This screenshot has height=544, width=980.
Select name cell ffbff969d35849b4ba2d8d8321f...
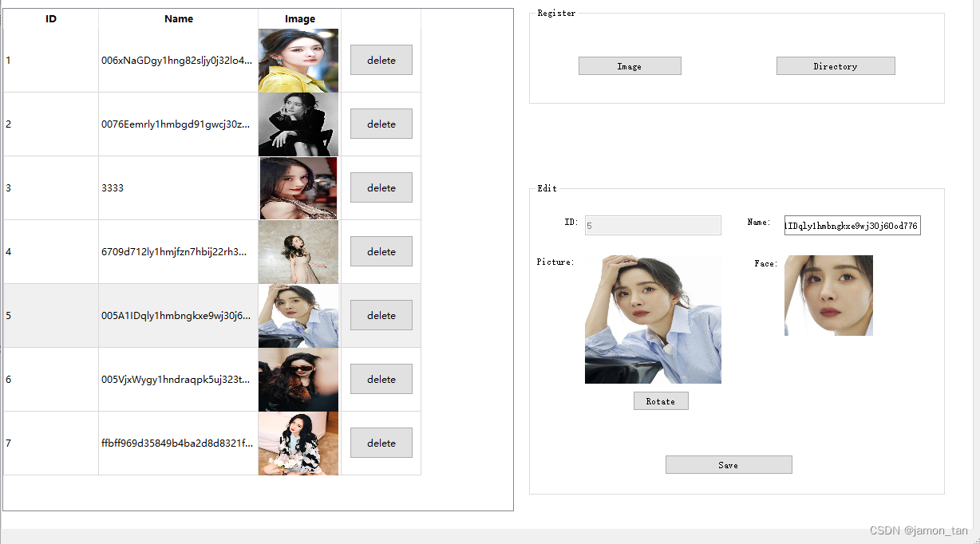tap(179, 443)
